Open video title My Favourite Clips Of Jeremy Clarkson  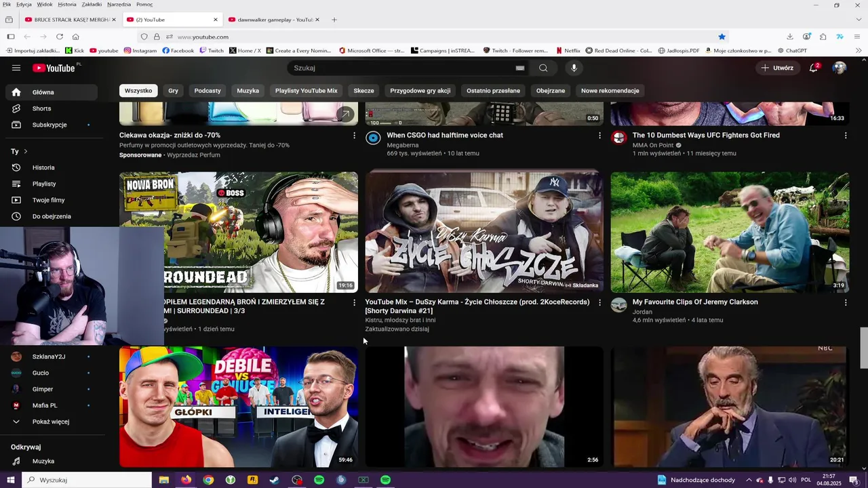tap(695, 302)
